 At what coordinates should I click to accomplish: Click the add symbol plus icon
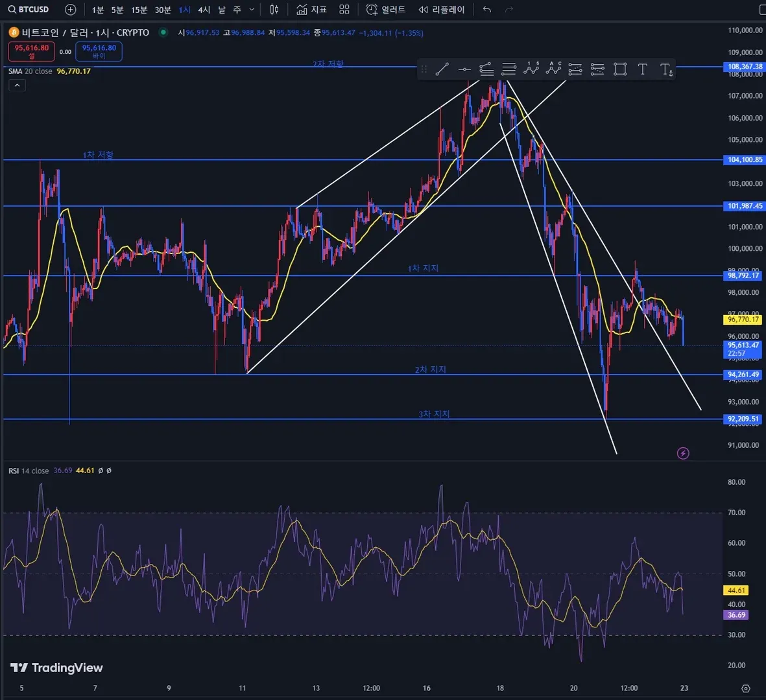click(x=71, y=10)
